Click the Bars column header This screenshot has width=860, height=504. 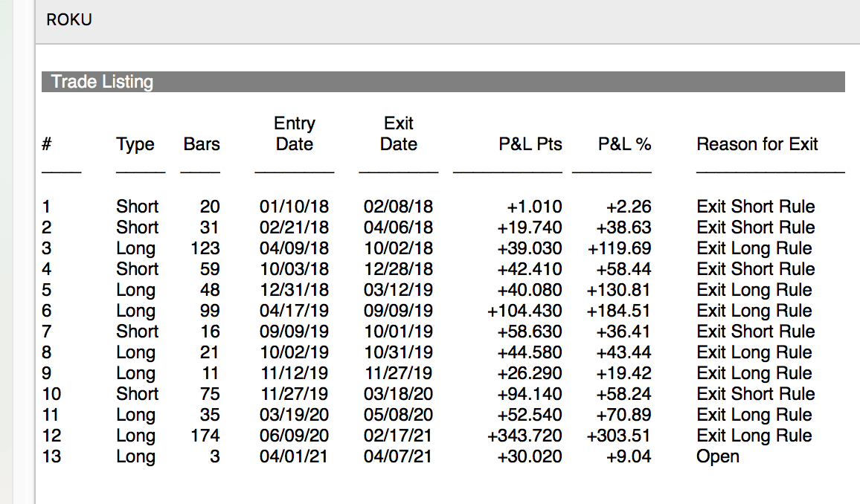202,144
